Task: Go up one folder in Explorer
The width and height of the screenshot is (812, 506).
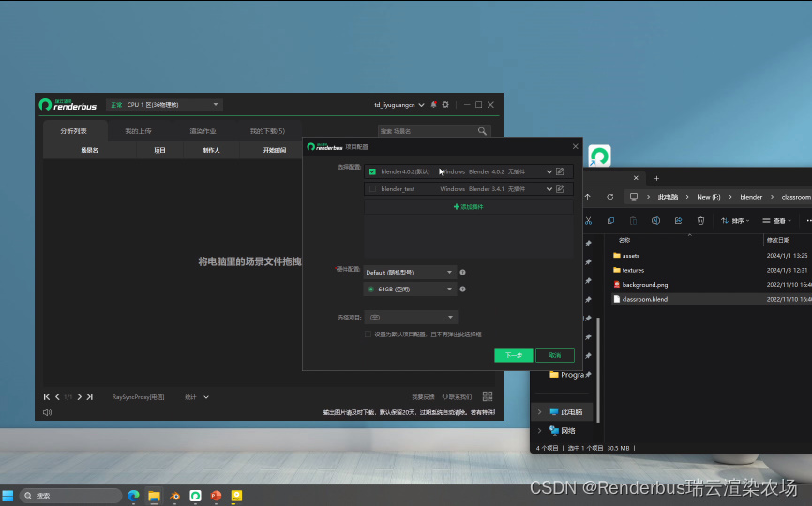Action: click(588, 197)
